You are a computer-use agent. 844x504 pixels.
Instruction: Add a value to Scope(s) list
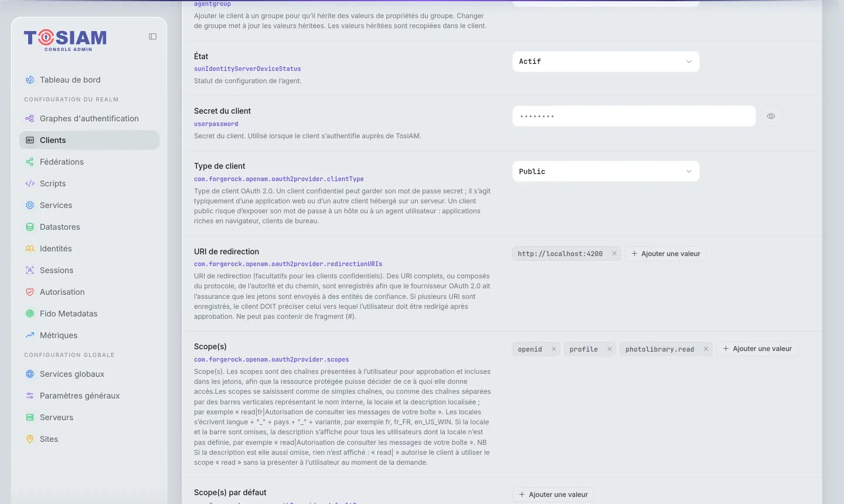pos(757,349)
